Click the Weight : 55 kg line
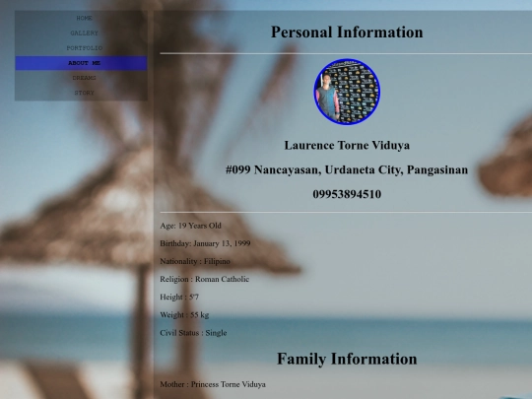Viewport: 532px width, 399px height. [x=184, y=315]
